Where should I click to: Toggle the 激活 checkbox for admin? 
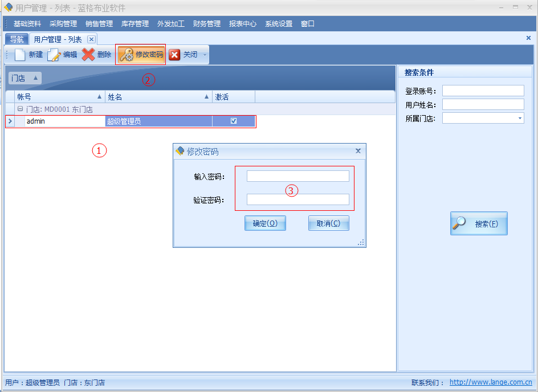pos(234,121)
